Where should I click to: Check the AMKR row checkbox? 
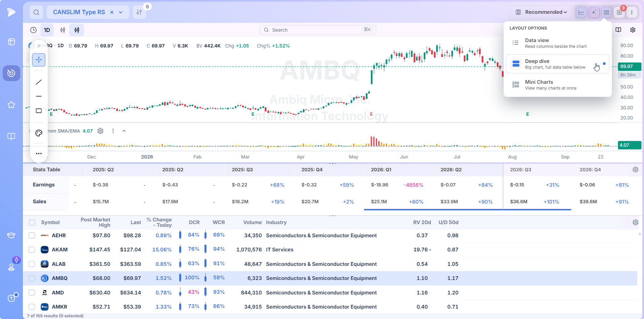tap(32, 307)
